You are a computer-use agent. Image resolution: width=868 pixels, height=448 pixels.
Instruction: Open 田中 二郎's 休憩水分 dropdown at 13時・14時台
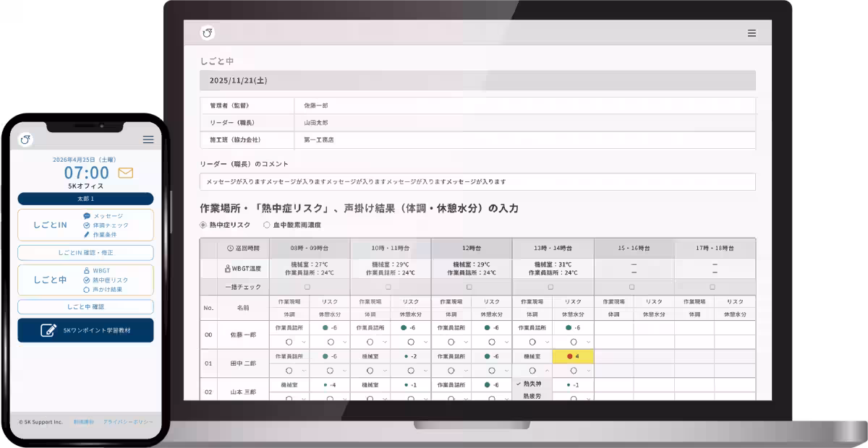coord(573,371)
